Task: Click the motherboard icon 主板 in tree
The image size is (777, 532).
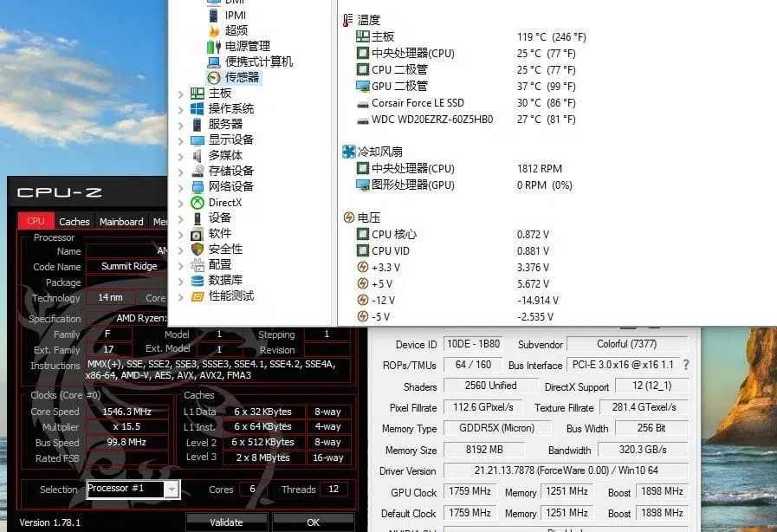Action: [197, 94]
